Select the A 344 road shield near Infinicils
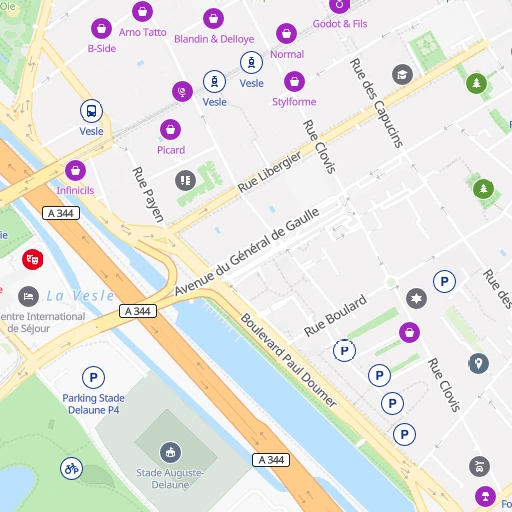Image resolution: width=512 pixels, height=512 pixels. [61, 213]
